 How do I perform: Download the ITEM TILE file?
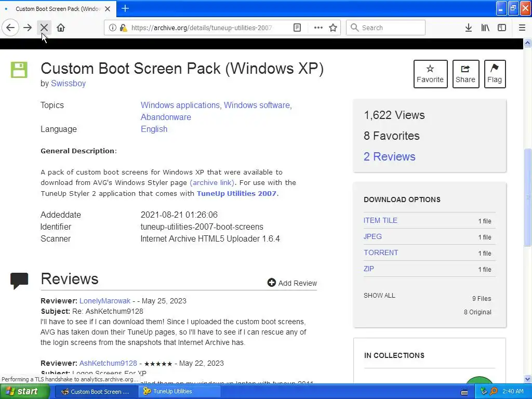pyautogui.click(x=380, y=220)
